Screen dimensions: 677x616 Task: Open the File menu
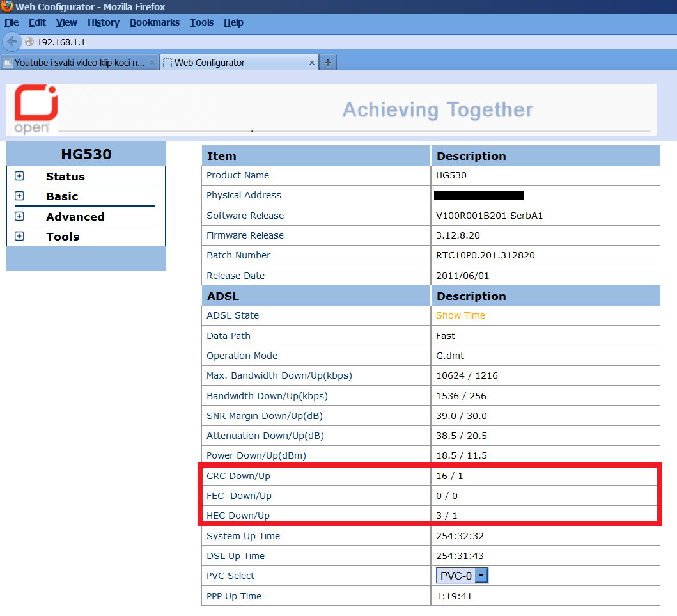pyautogui.click(x=12, y=22)
